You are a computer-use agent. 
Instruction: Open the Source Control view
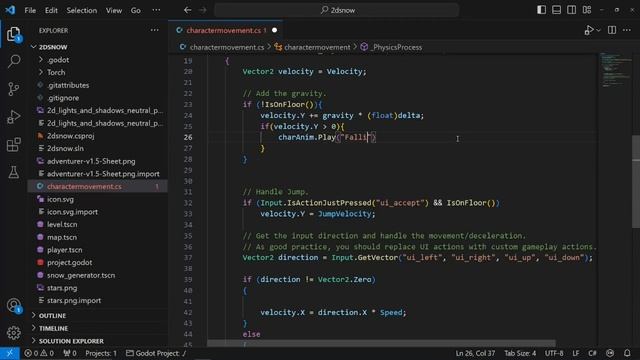tap(13, 89)
